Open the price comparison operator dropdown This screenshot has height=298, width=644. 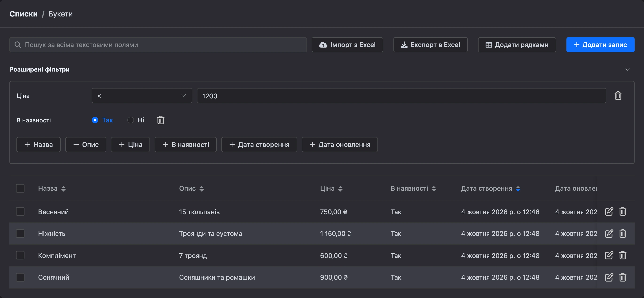click(x=142, y=95)
